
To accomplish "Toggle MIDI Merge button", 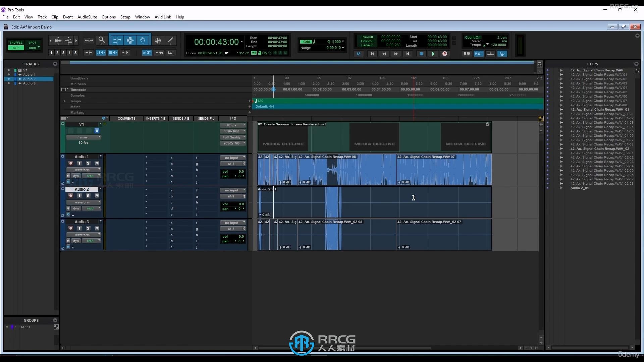I will (490, 54).
